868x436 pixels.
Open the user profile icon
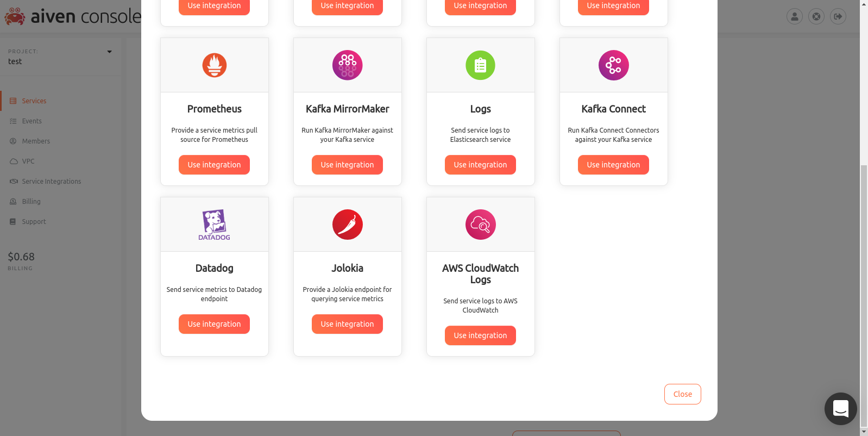click(x=794, y=16)
